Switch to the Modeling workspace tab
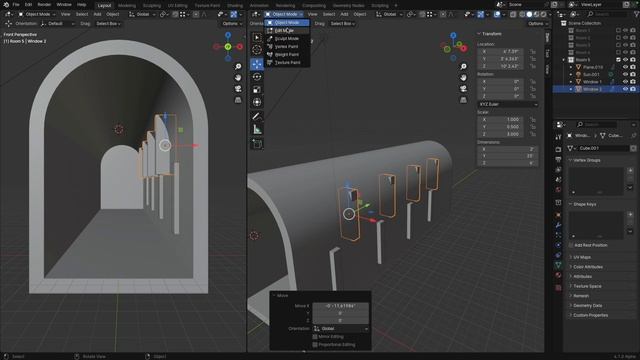This screenshot has height=360, width=640. pos(127,5)
